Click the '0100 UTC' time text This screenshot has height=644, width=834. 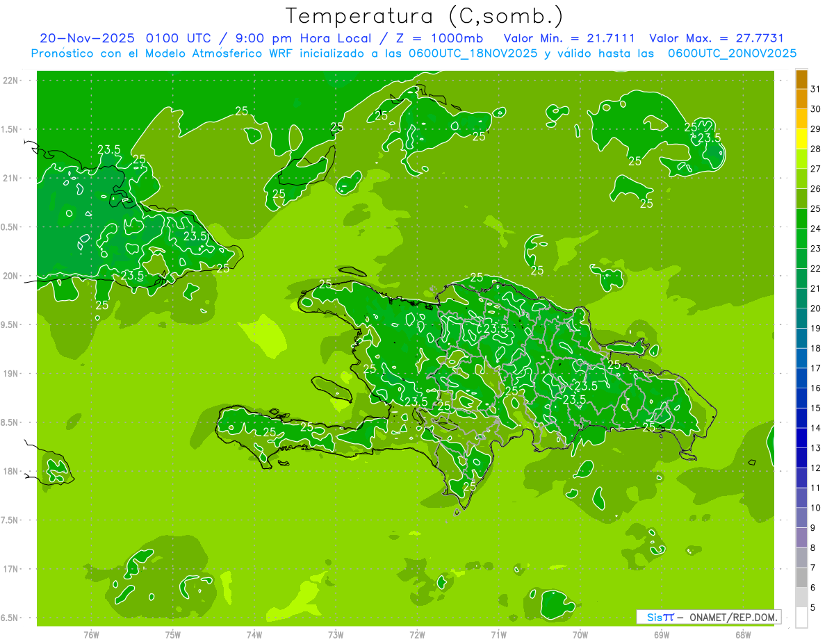tap(180, 38)
